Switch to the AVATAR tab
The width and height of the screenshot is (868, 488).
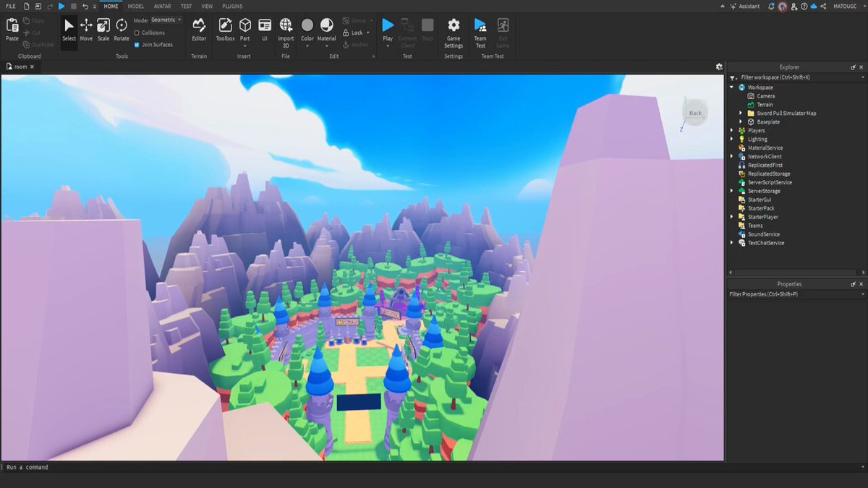(x=162, y=6)
